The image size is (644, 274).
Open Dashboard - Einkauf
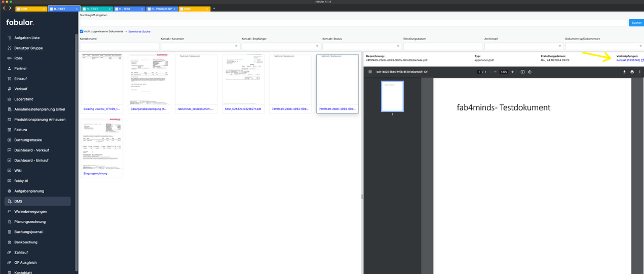(37, 160)
